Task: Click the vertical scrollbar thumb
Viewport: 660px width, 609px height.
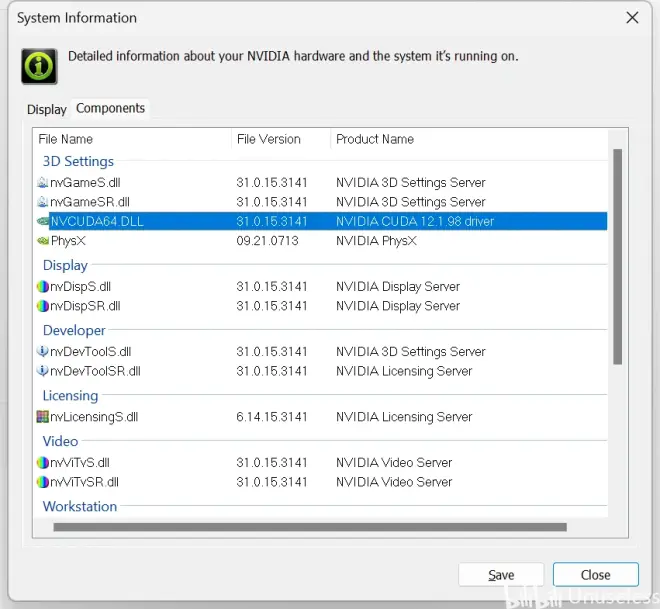Action: [617, 257]
